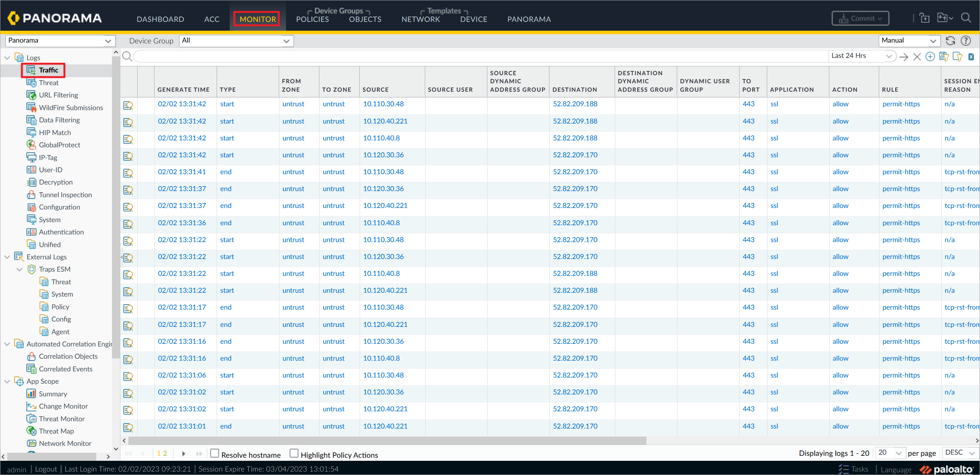Collapse the Traps ESM node
Image resolution: width=980 pixels, height=475 pixels.
tap(20, 269)
